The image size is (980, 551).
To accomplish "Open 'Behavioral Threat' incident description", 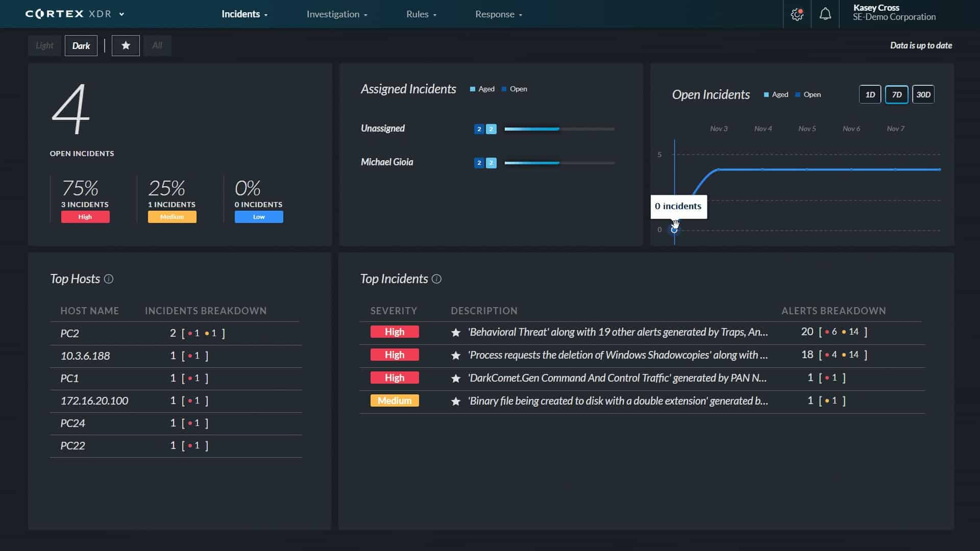I will [618, 332].
